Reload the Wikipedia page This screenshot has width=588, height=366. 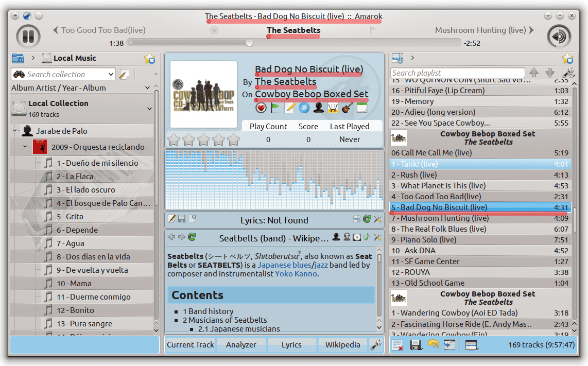click(193, 237)
